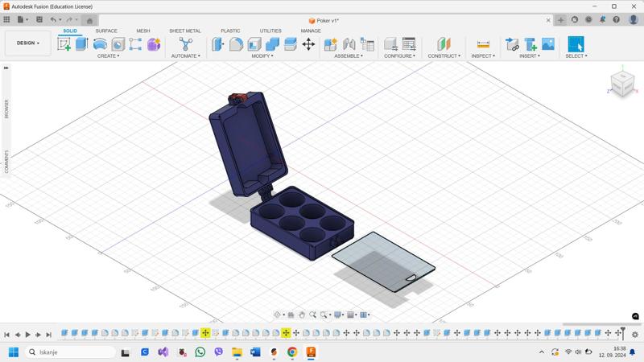Click the ViewCube in the corner
The width and height of the screenshot is (644, 362).
click(622, 84)
